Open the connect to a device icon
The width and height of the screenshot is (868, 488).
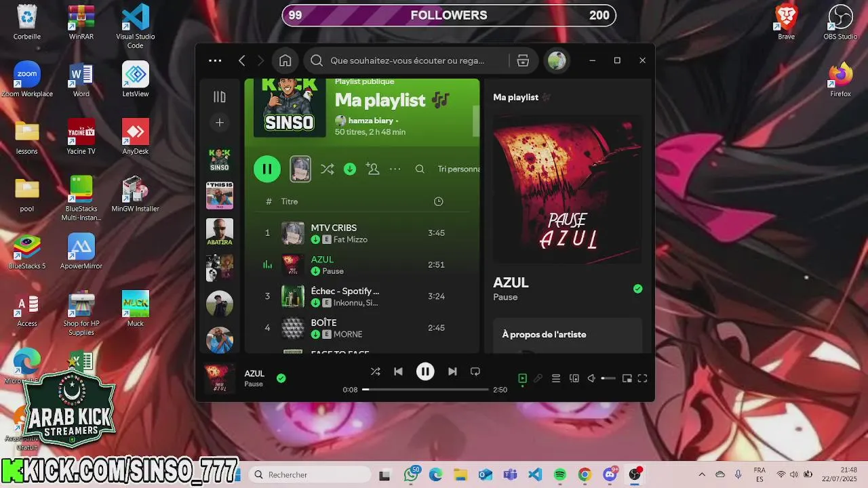[574, 378]
